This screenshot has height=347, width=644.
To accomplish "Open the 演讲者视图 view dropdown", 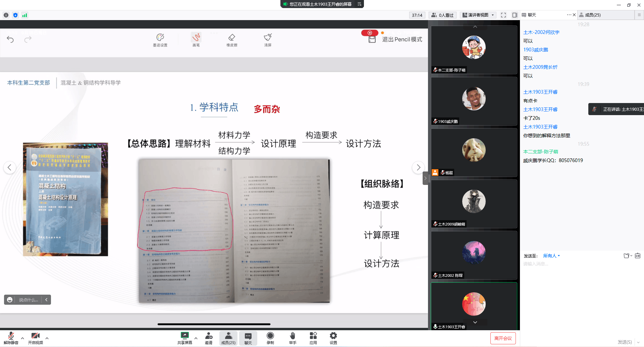I will 478,15.
